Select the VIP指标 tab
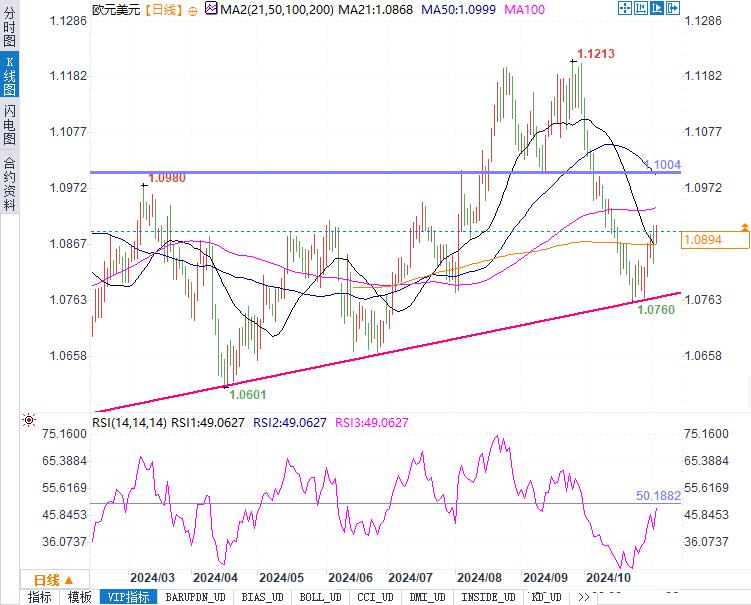This screenshot has width=751, height=605. 128,597
